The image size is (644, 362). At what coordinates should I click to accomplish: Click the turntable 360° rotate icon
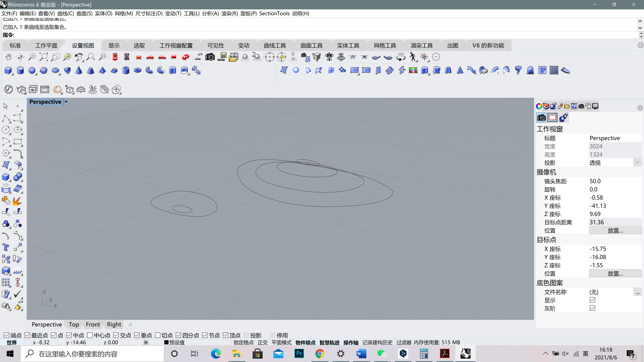[401, 57]
